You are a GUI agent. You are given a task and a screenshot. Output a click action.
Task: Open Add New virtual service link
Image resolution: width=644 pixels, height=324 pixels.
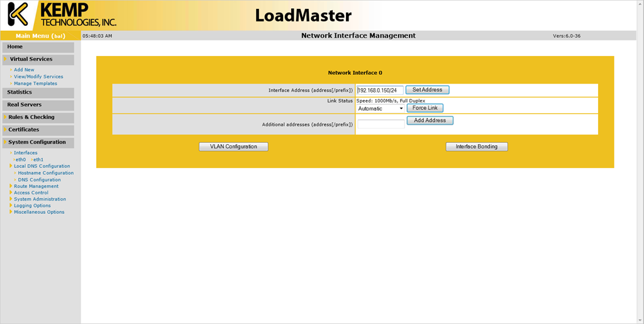(x=24, y=70)
